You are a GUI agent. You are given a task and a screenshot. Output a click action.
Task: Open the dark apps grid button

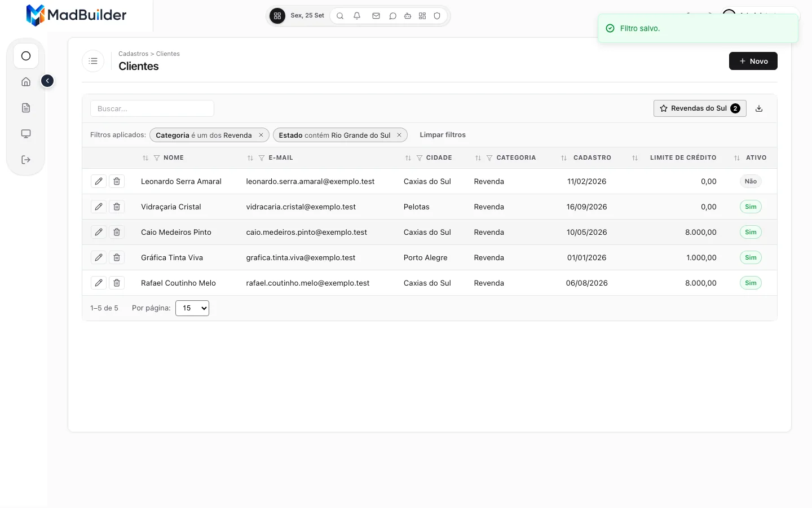(277, 16)
